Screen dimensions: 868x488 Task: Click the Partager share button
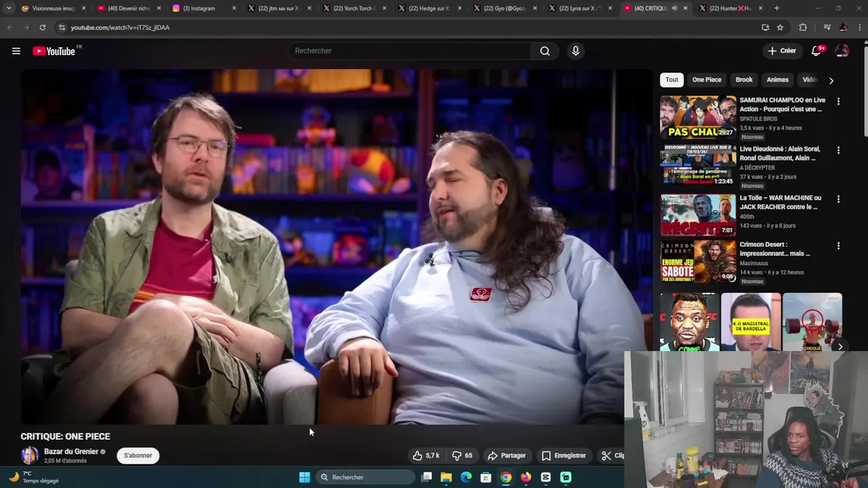click(507, 455)
